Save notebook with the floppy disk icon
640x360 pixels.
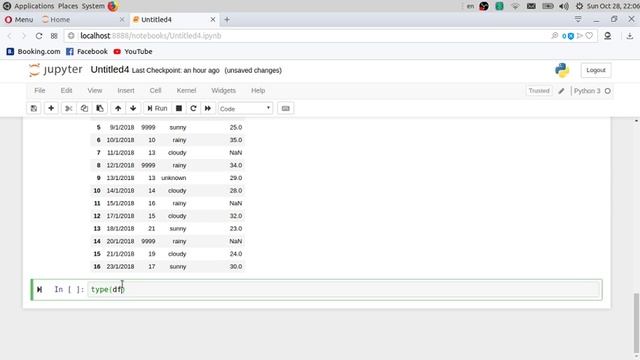[34, 109]
